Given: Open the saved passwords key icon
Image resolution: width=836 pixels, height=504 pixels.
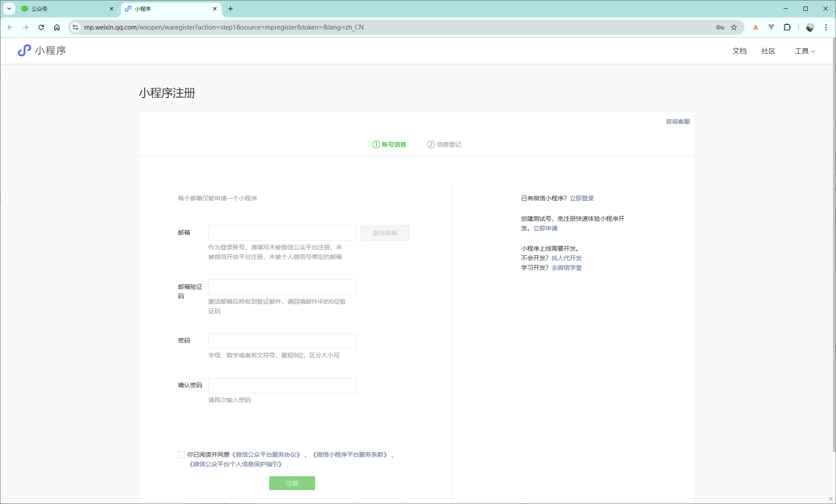Looking at the screenshot, I should pyautogui.click(x=720, y=27).
